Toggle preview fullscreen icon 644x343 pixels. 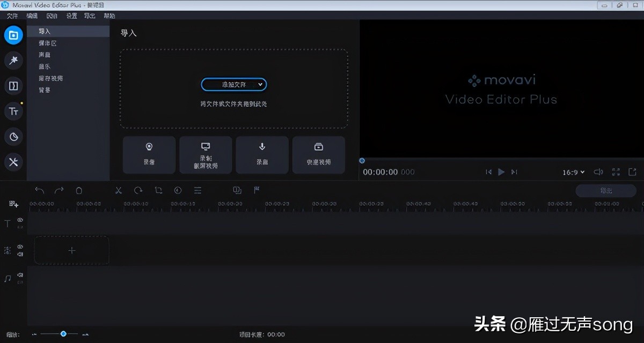pyautogui.click(x=616, y=172)
